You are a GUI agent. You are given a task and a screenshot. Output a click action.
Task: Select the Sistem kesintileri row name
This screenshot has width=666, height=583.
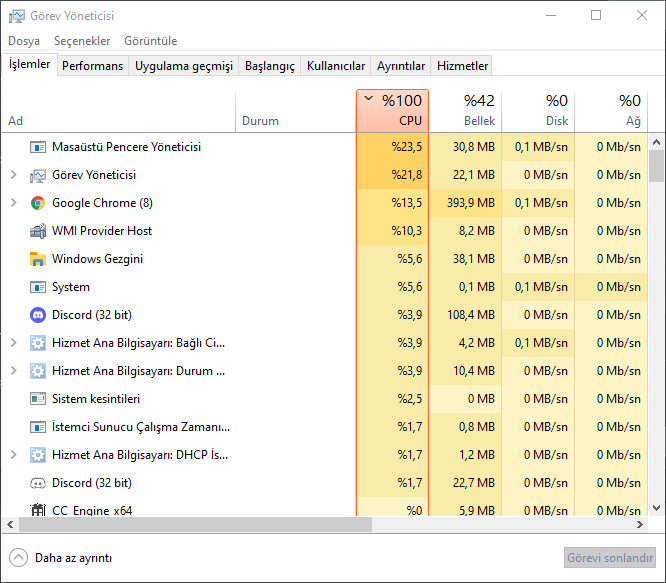(x=96, y=399)
